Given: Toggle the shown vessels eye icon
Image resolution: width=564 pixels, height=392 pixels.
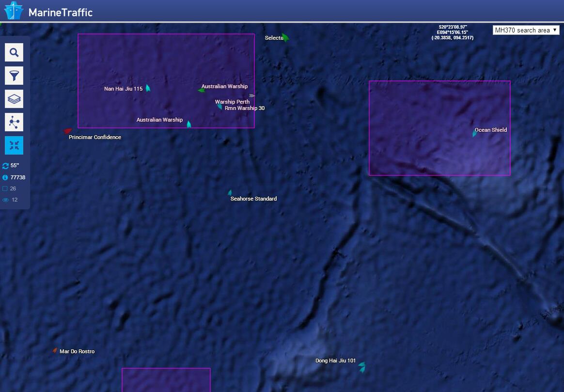Looking at the screenshot, I should [x=5, y=200].
